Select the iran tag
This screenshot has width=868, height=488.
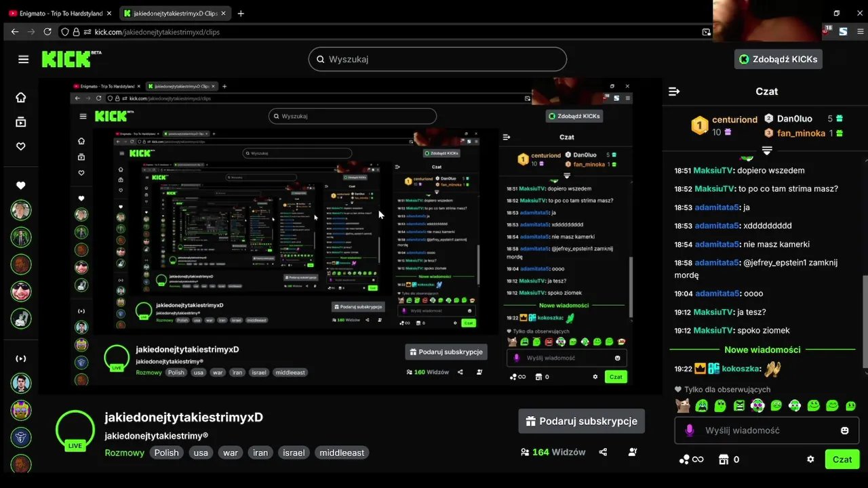[x=260, y=453]
